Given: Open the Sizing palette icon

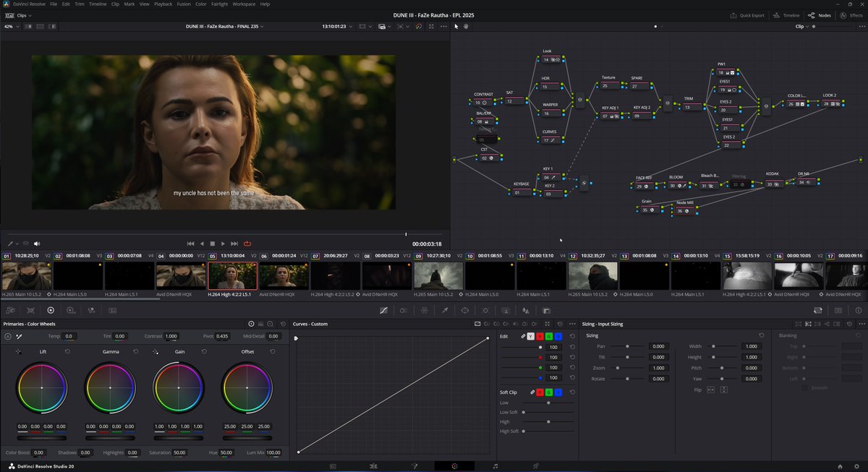Looking at the screenshot, I should tap(818, 310).
